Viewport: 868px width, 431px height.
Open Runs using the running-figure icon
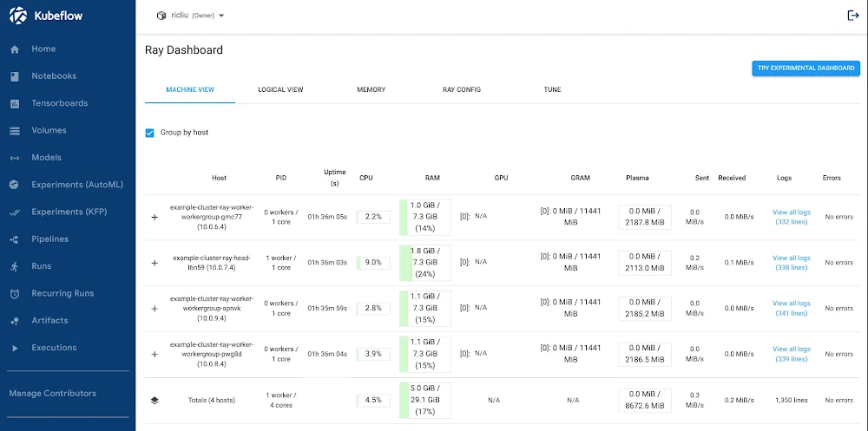(x=15, y=266)
